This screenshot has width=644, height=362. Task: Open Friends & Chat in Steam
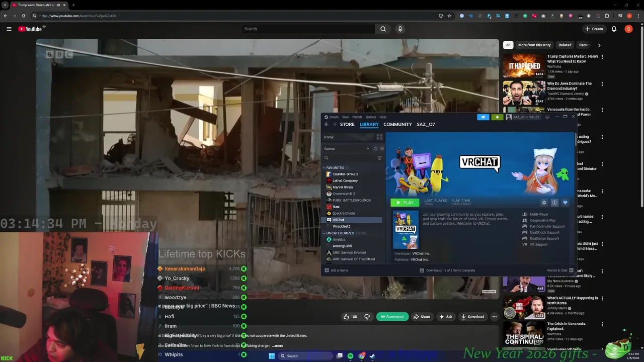(559, 270)
